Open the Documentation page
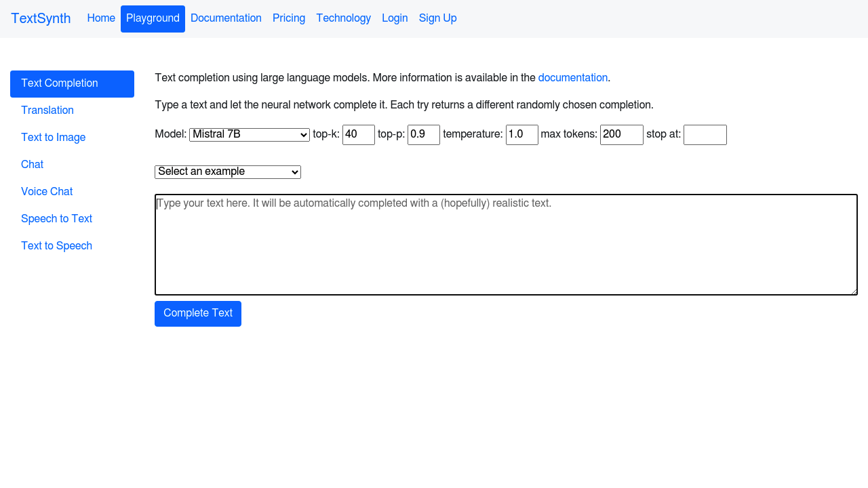The width and height of the screenshot is (868, 488). coord(226,18)
